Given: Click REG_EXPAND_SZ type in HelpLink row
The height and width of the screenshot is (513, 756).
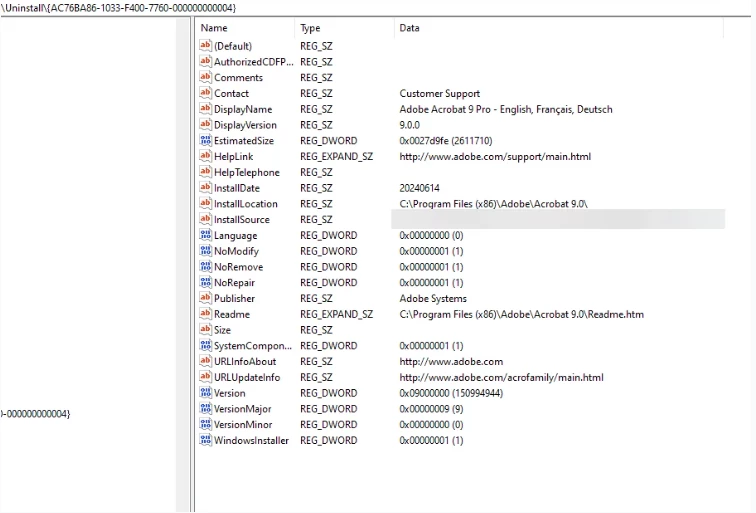Looking at the screenshot, I should pos(337,157).
